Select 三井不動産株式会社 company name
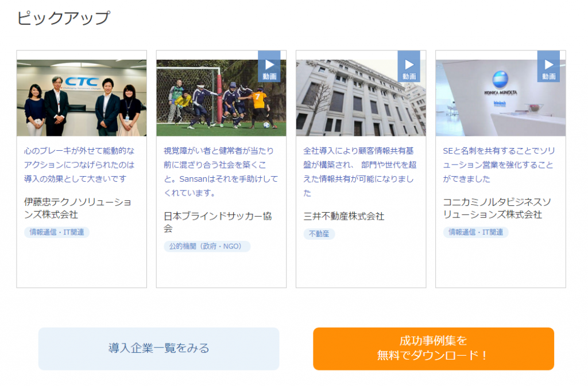588x386 pixels. [344, 216]
